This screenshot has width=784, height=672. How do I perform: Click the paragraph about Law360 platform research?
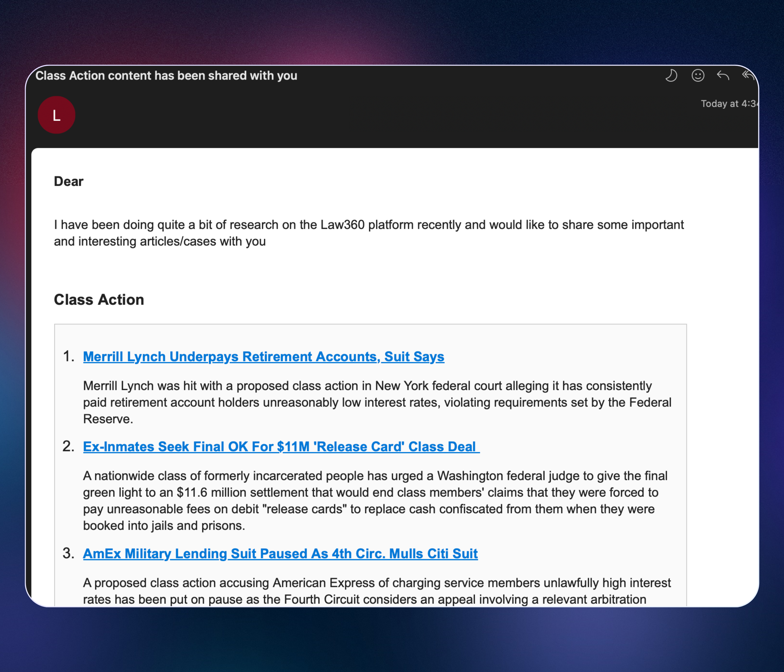369,233
